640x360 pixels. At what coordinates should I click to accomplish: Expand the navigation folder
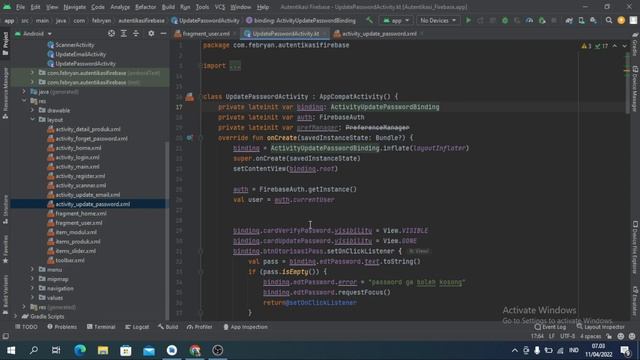pyautogui.click(x=32, y=288)
